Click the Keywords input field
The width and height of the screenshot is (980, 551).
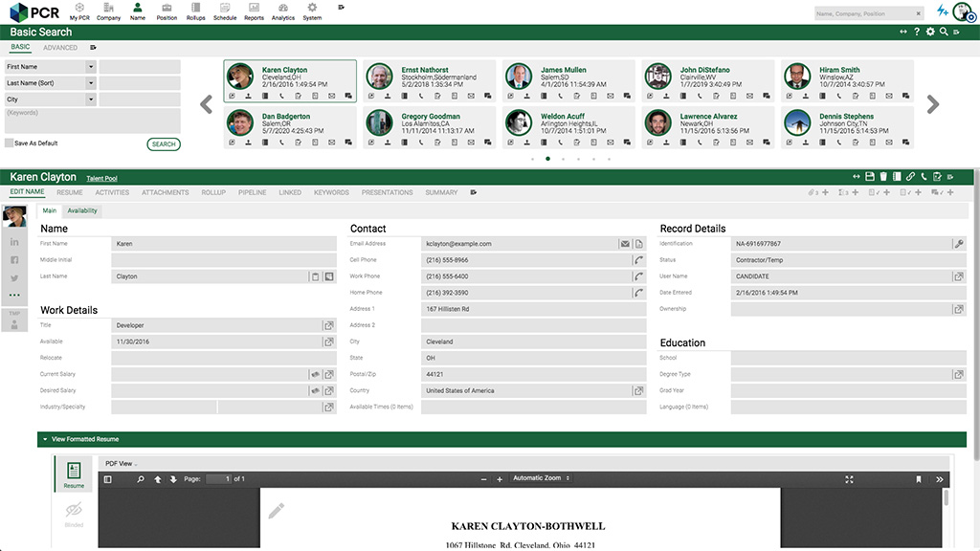91,120
